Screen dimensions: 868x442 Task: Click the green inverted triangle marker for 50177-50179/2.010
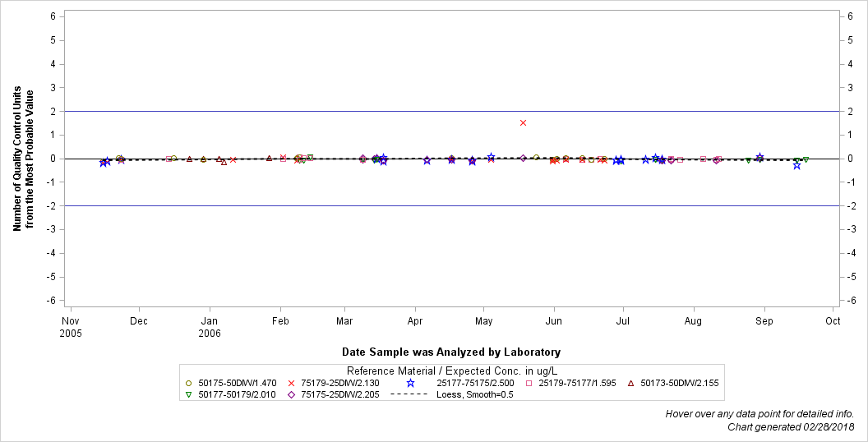tap(189, 395)
